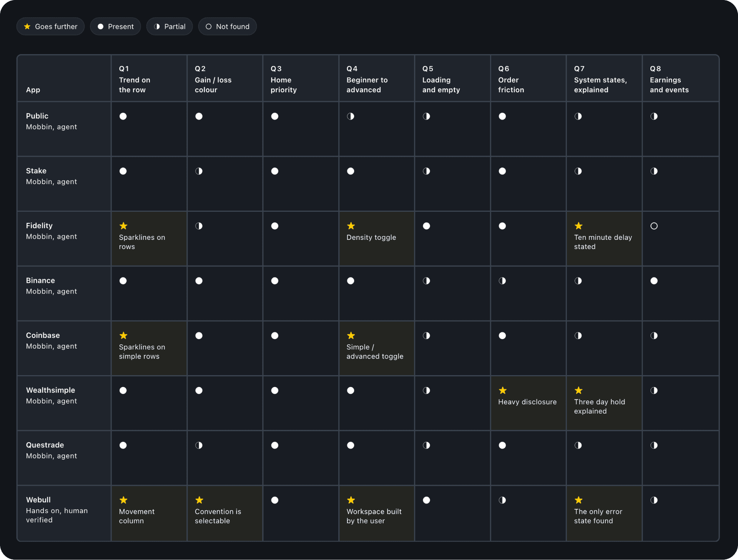Click the half circle in Stake Q2 cell
Screen dimensions: 738x560
[199, 171]
